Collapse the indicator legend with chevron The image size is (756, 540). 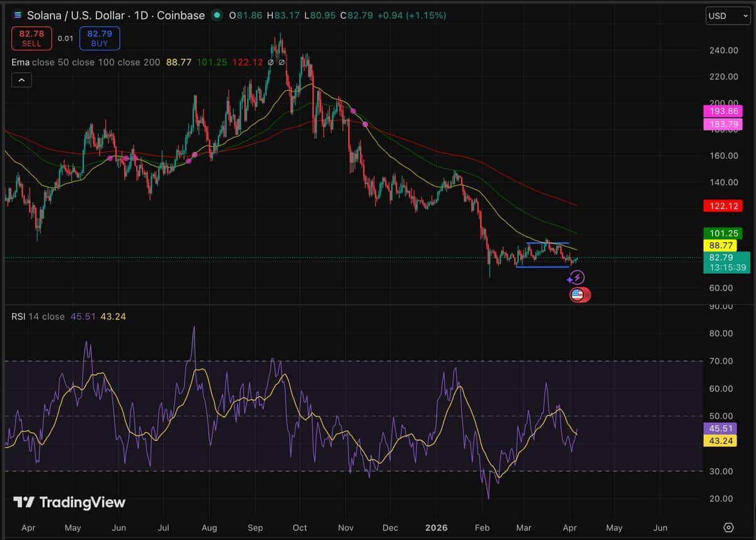click(x=21, y=80)
